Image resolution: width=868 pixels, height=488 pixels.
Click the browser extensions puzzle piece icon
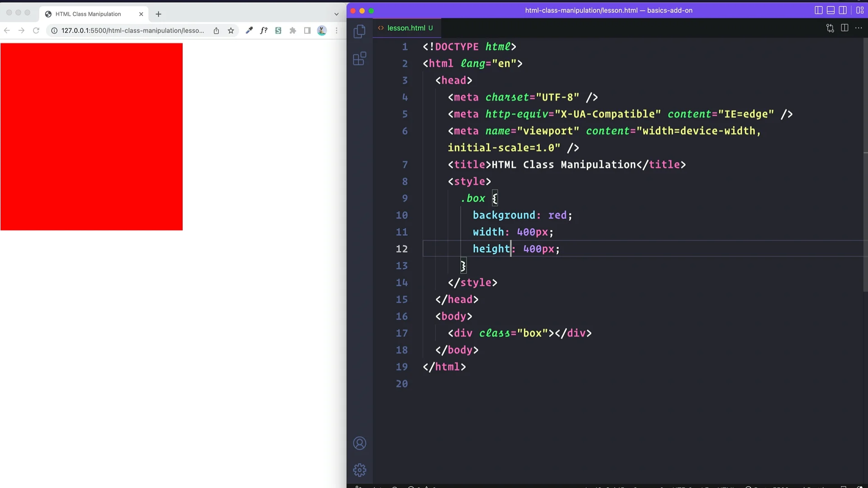pos(293,30)
